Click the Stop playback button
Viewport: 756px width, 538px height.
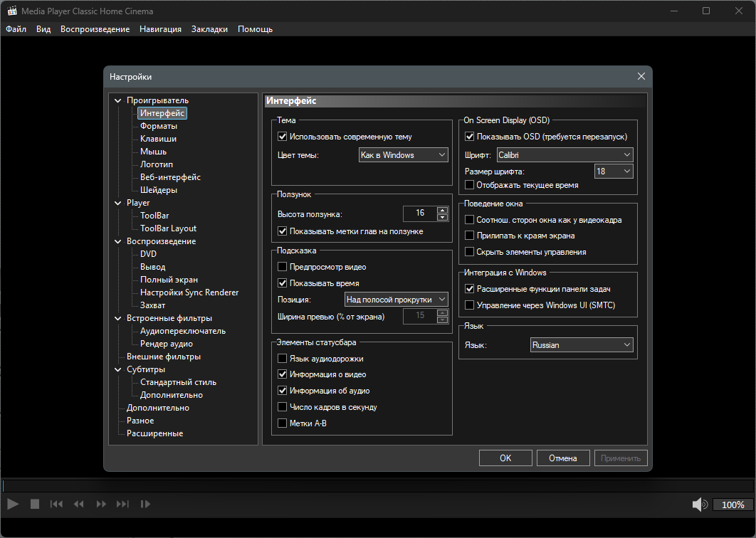(35, 504)
